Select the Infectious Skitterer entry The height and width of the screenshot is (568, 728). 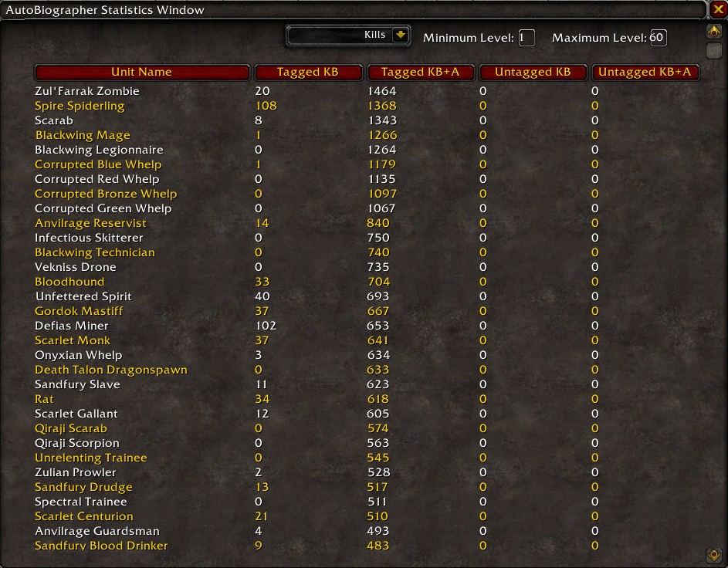tap(89, 238)
